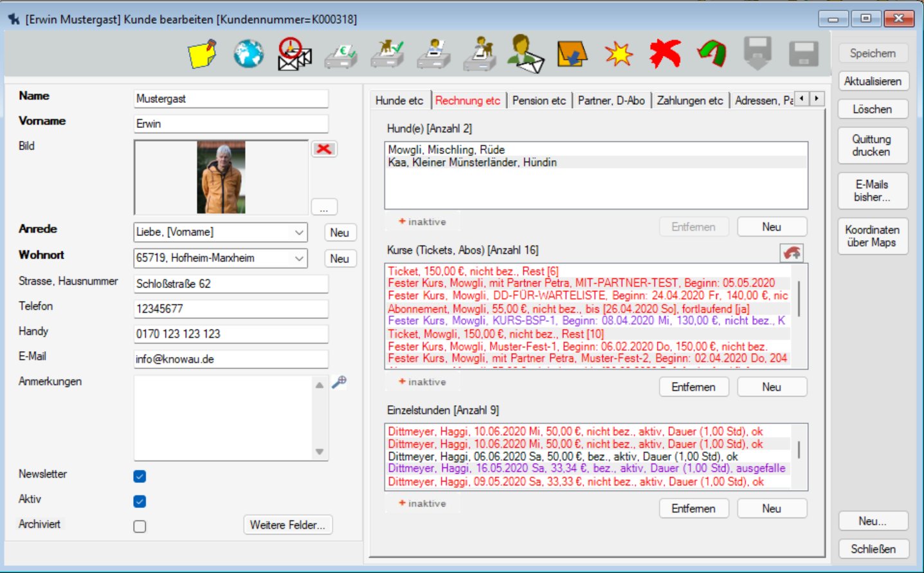The image size is (924, 573).
Task: Click the Weitere Felder... button
Action: pos(287,525)
